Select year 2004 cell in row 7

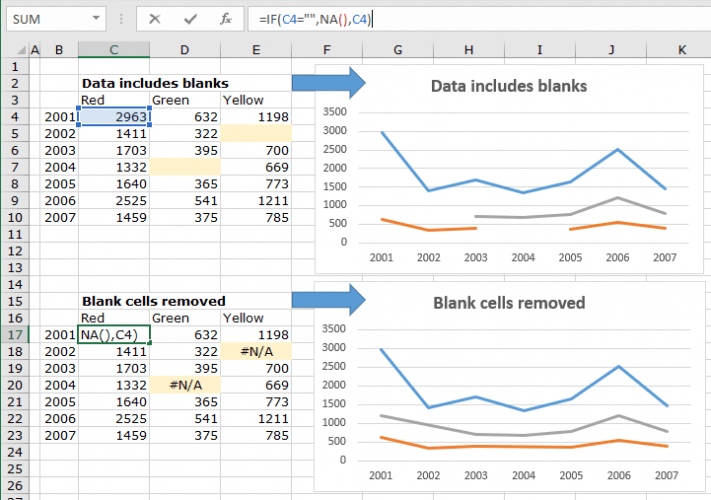(x=59, y=167)
